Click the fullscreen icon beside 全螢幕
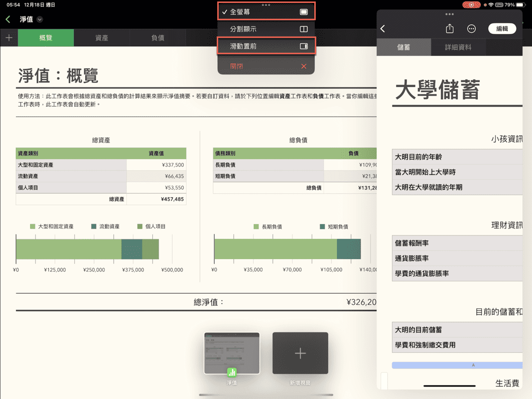Screen dimensions: 532x399 click(x=303, y=12)
